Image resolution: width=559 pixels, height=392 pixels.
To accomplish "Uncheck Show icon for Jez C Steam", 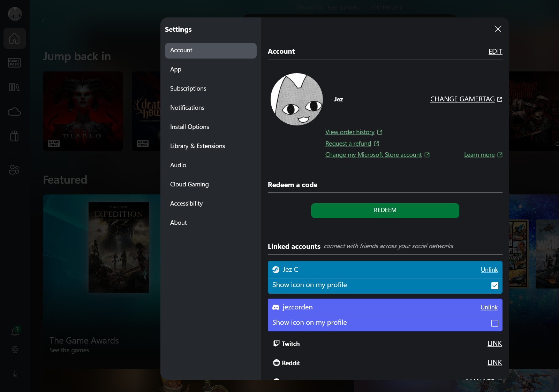I will click(x=494, y=286).
